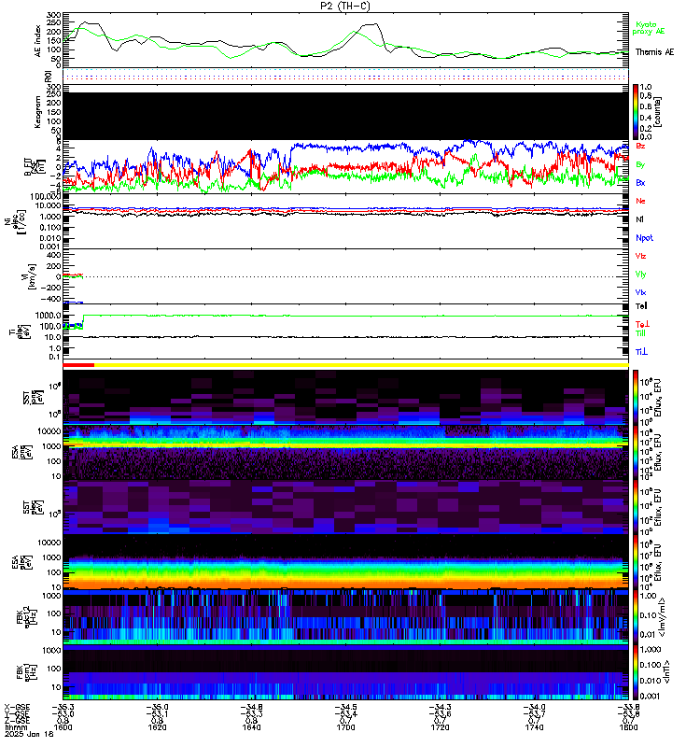Click the "1700" time tick label
The image size is (700, 747).
click(x=345, y=727)
